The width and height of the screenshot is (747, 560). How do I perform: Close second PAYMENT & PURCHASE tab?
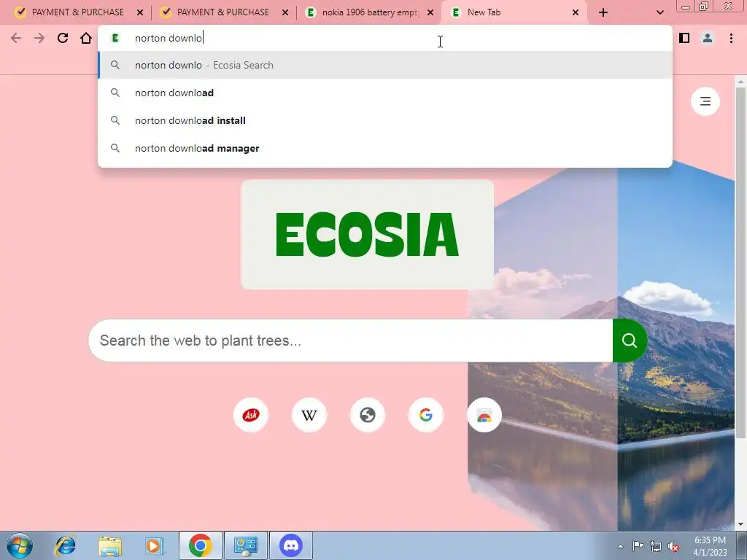[285, 12]
